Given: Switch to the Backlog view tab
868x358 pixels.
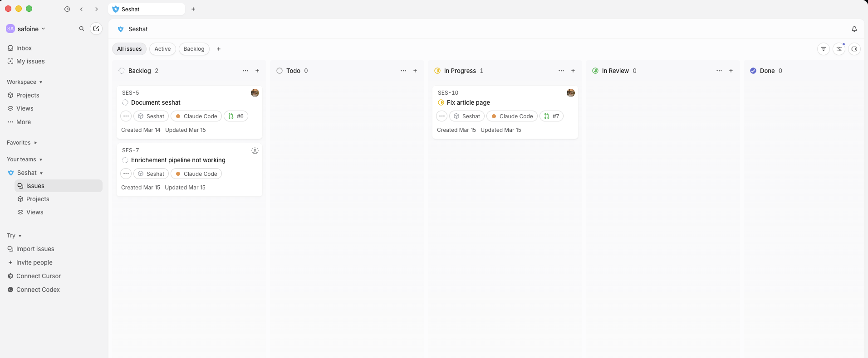Looking at the screenshot, I should 194,49.
